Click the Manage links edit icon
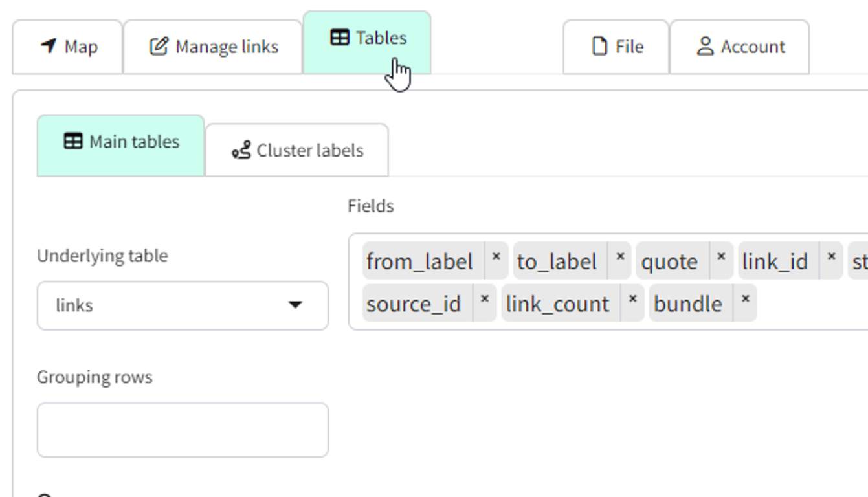 (159, 47)
